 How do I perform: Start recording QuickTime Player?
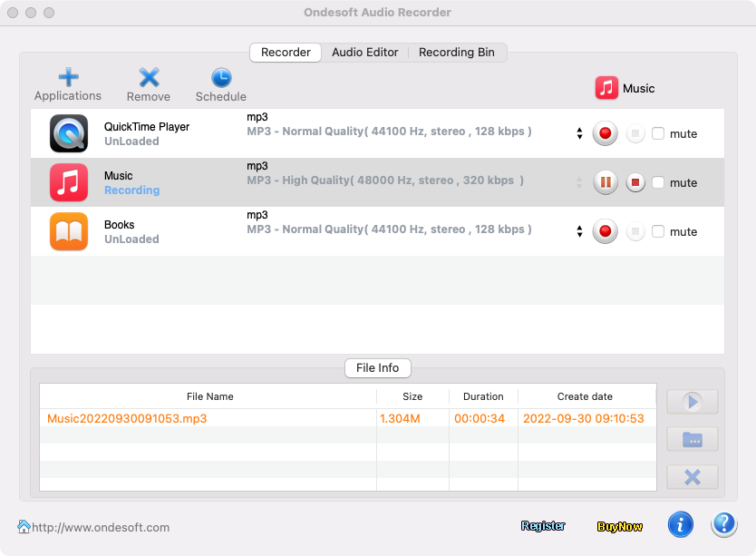(x=606, y=133)
